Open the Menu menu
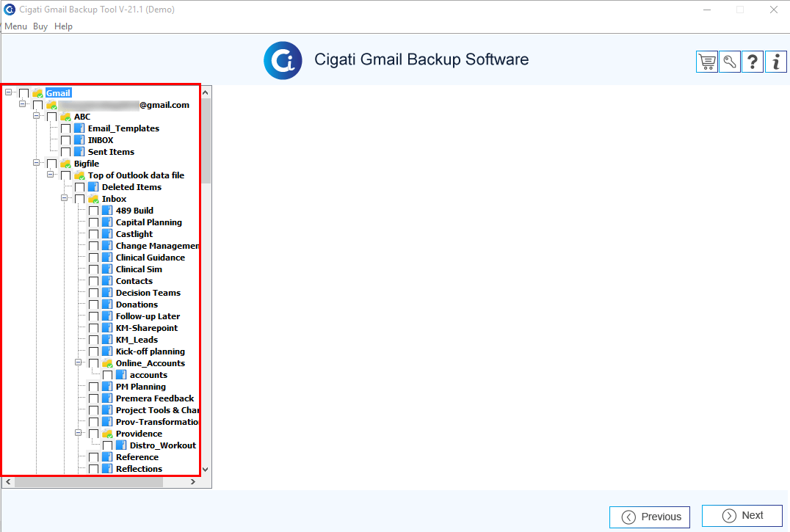790x532 pixels. tap(15, 26)
